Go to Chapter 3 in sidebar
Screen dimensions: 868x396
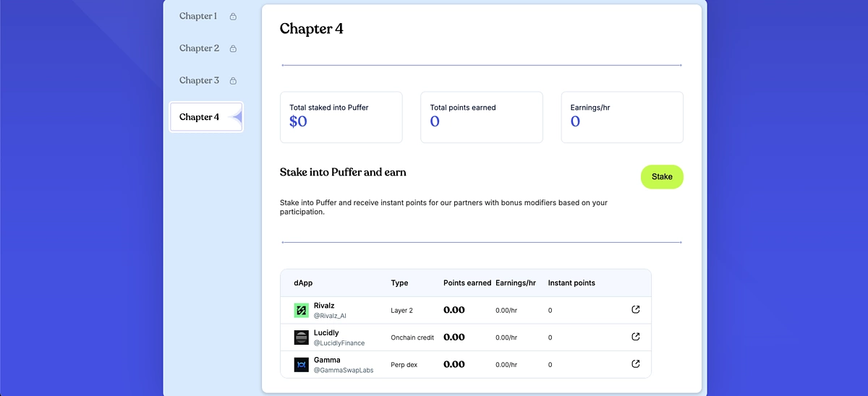[199, 80]
